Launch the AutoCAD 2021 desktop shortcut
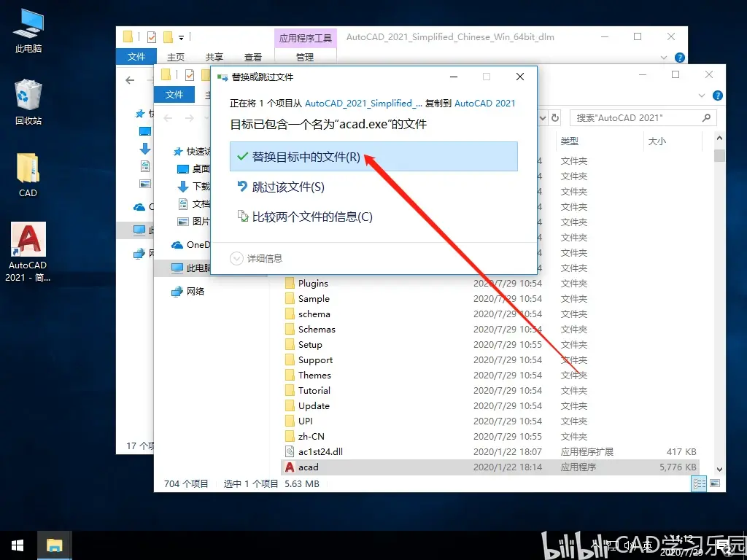The width and height of the screenshot is (747, 560). pos(28,252)
